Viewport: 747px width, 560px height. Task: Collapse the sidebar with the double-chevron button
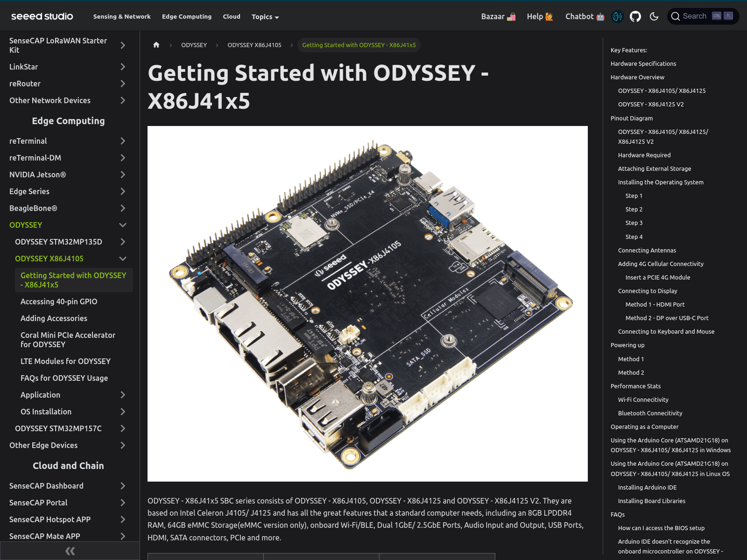pos(70,551)
